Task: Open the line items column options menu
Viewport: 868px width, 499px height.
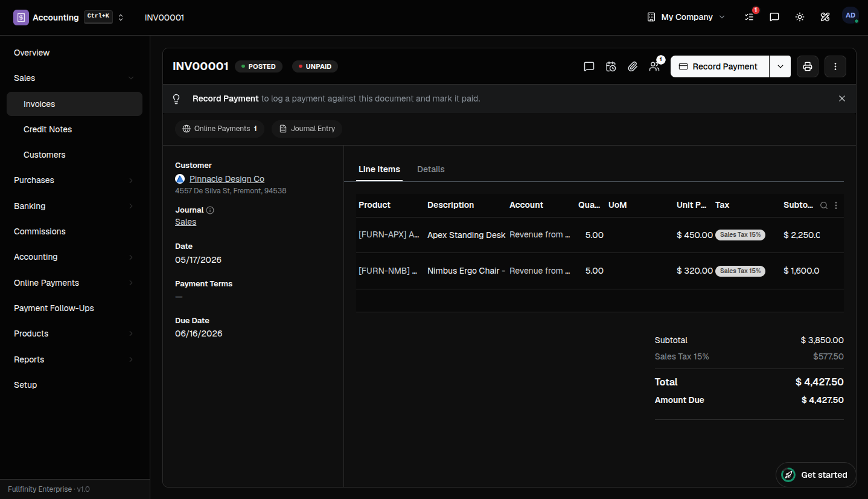Action: tap(836, 205)
